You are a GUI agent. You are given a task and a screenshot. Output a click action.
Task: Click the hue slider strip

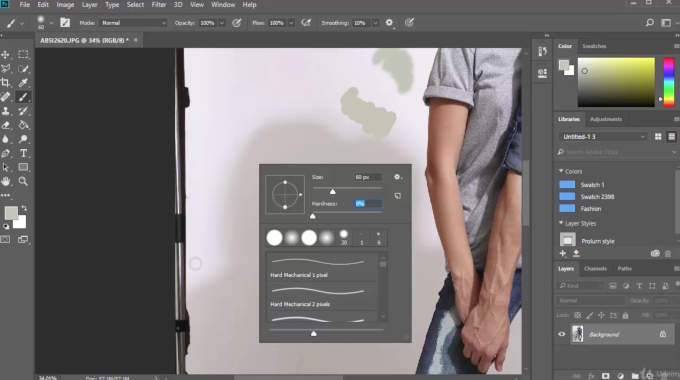coord(669,82)
